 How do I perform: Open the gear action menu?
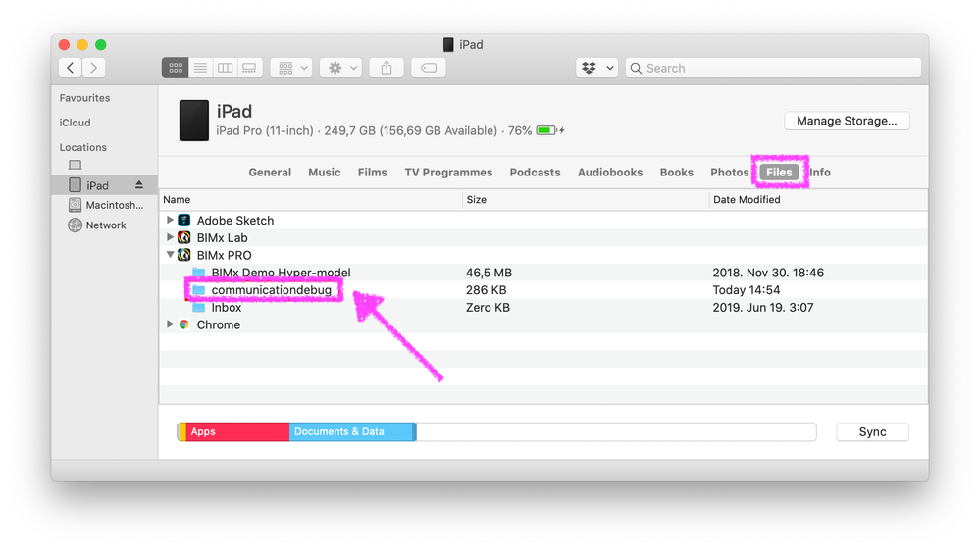[x=341, y=68]
